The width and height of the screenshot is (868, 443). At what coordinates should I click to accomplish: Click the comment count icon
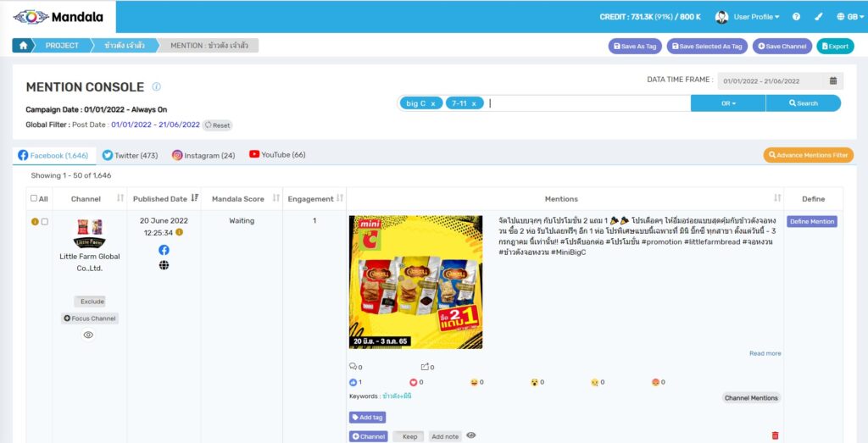(353, 367)
